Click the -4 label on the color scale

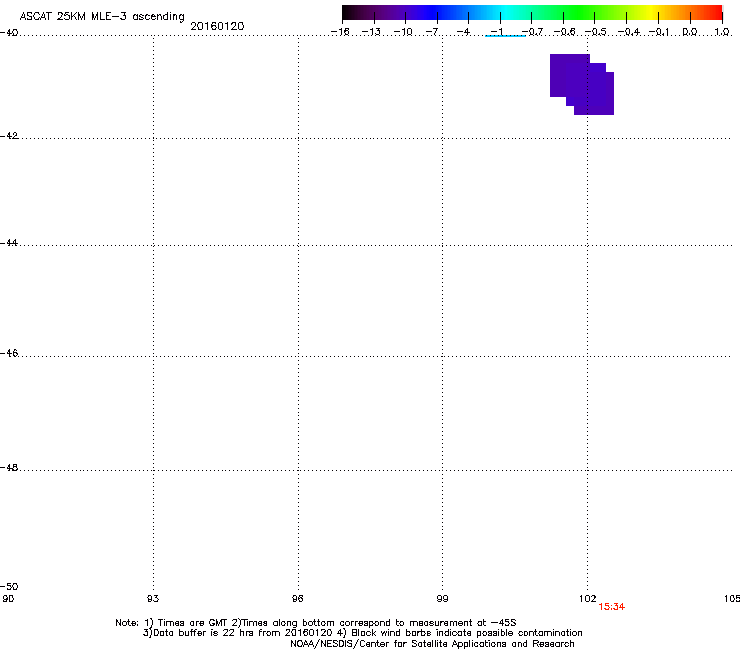(x=463, y=32)
